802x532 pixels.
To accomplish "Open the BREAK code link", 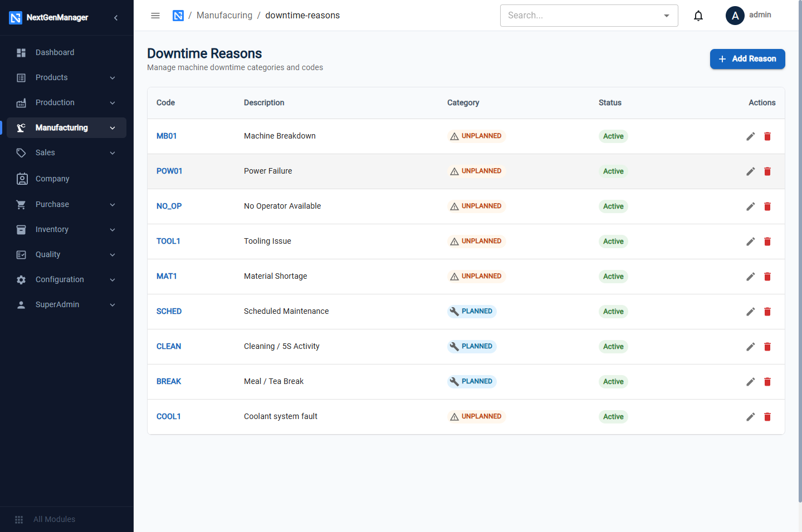I will point(169,381).
